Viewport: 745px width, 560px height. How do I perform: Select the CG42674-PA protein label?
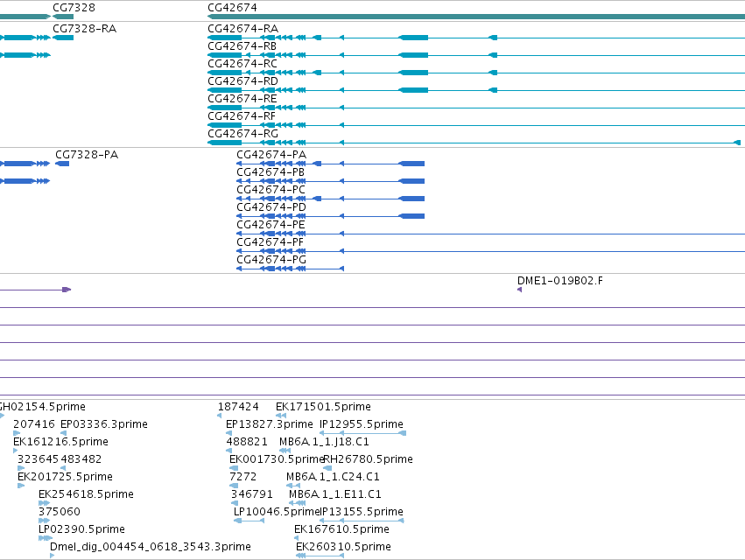[271, 155]
